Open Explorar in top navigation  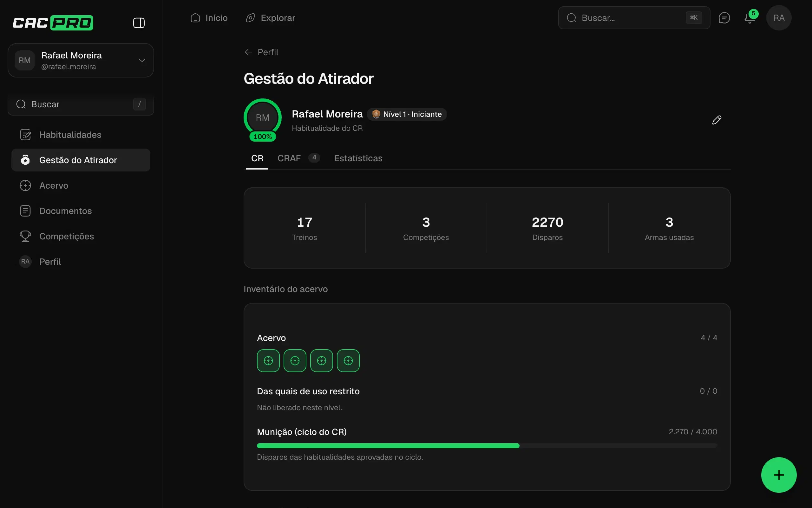271,18
